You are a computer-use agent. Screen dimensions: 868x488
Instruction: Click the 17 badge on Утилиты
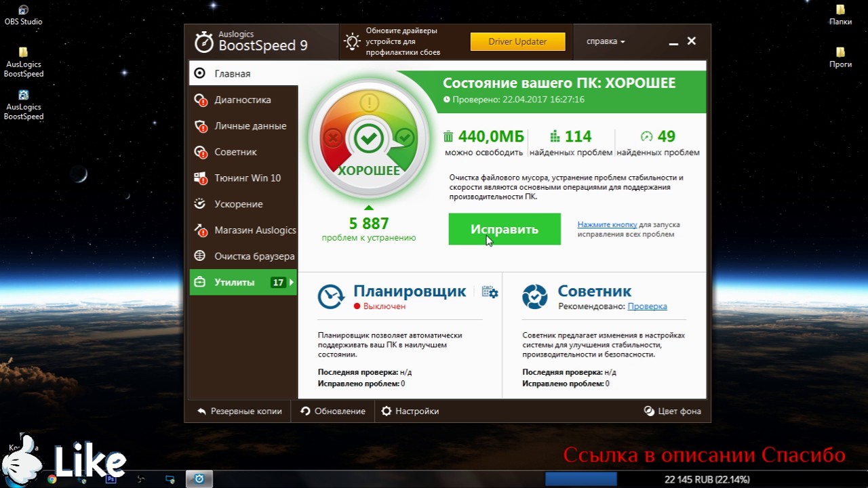[278, 283]
